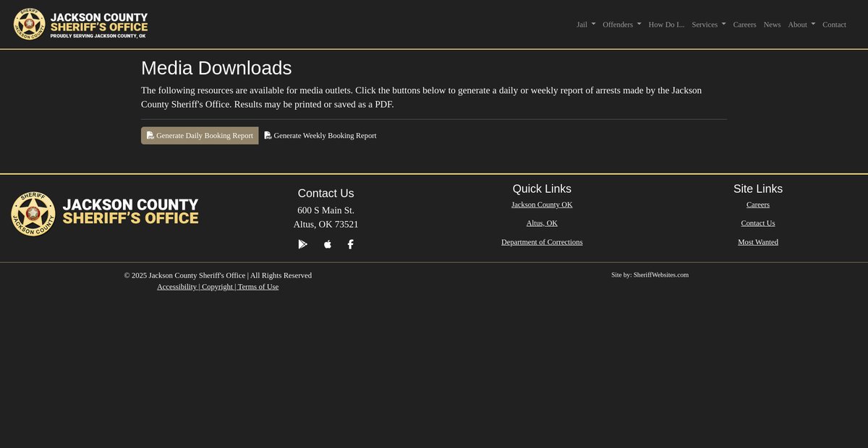Click the Google Play store icon
The height and width of the screenshot is (448, 868).
coord(303,244)
